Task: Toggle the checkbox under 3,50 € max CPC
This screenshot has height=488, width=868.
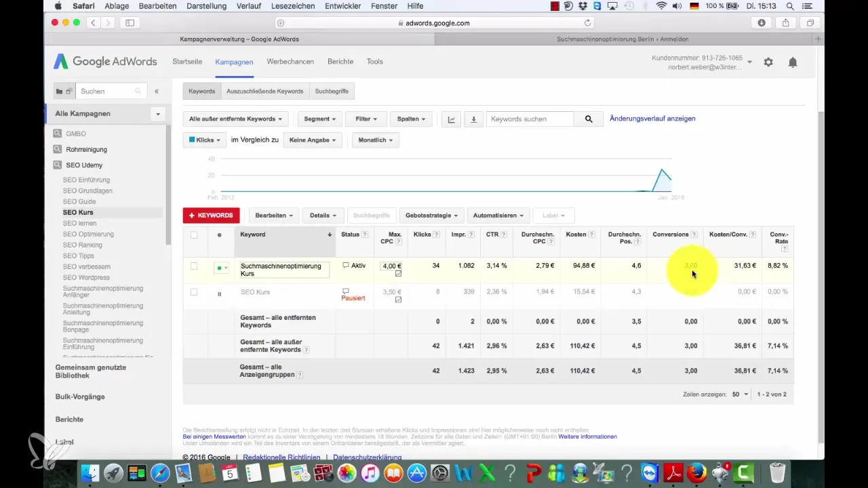Action: point(398,299)
